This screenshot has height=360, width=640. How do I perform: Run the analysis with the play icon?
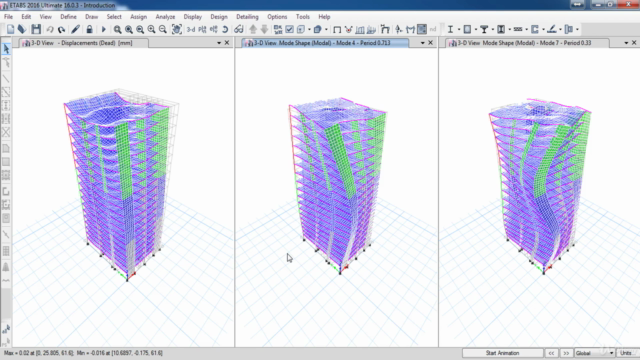103,29
